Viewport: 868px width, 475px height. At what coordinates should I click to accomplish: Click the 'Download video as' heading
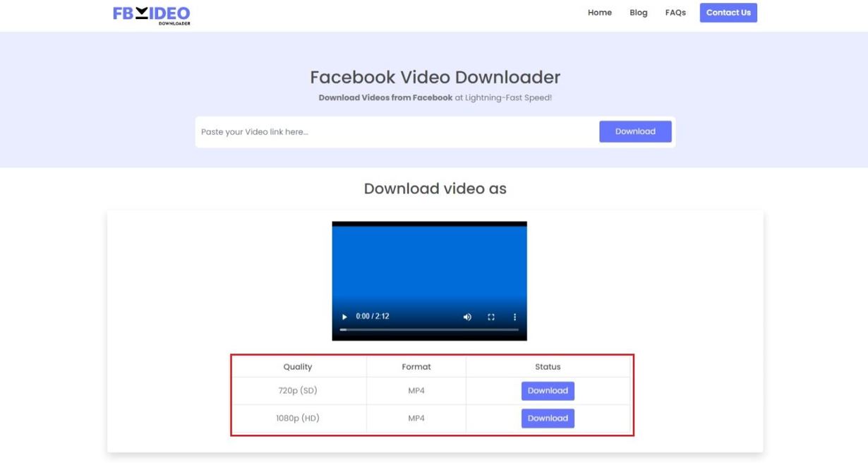pyautogui.click(x=435, y=188)
